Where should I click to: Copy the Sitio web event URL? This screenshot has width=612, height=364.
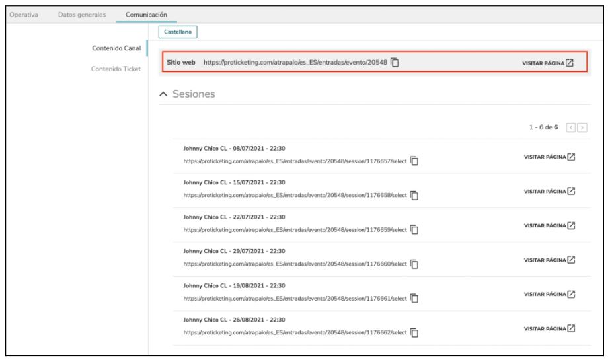tap(395, 62)
